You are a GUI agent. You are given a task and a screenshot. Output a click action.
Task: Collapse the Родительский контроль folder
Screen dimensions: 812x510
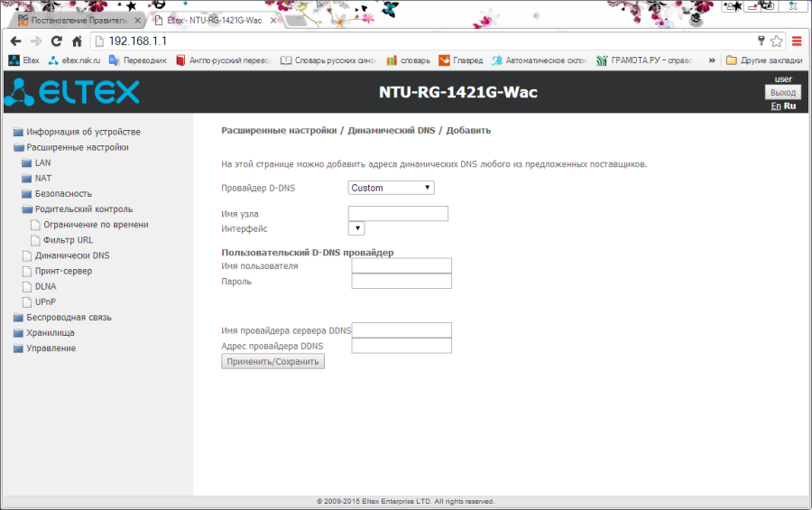point(78,209)
